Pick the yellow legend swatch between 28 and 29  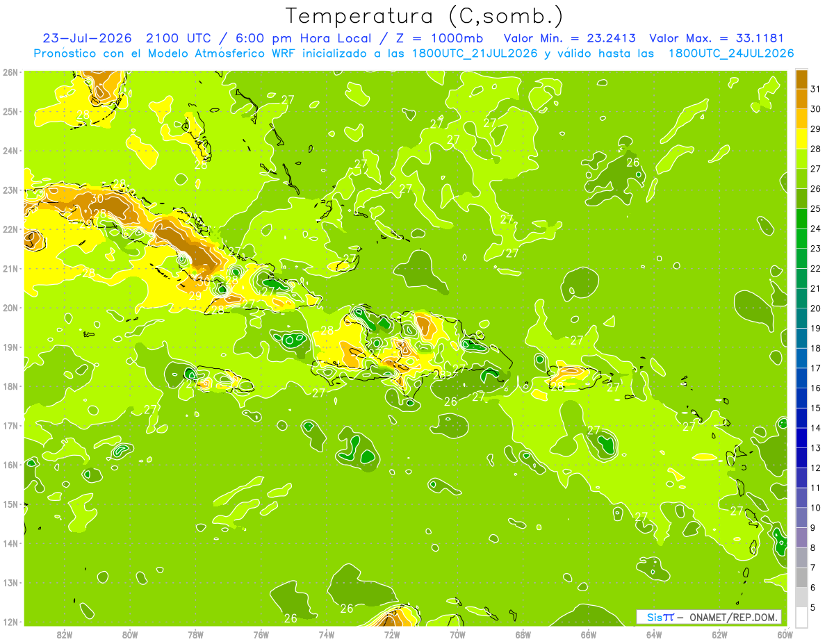pyautogui.click(x=801, y=138)
